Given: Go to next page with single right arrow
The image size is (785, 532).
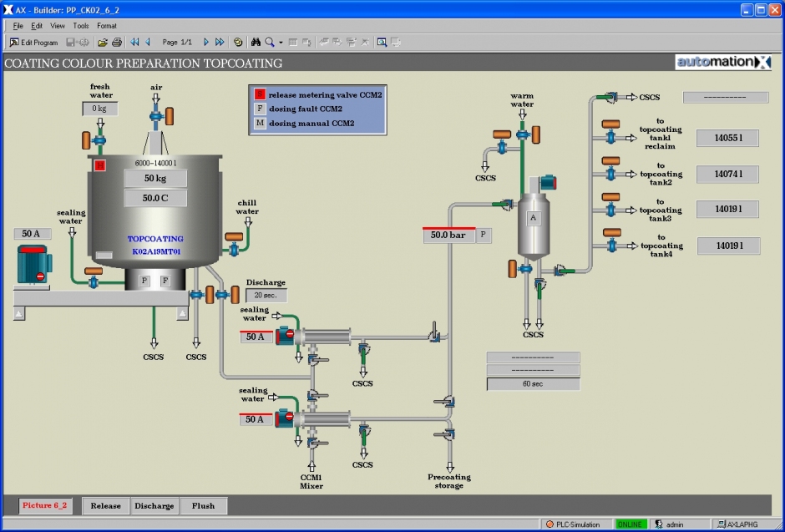Looking at the screenshot, I should coord(205,43).
